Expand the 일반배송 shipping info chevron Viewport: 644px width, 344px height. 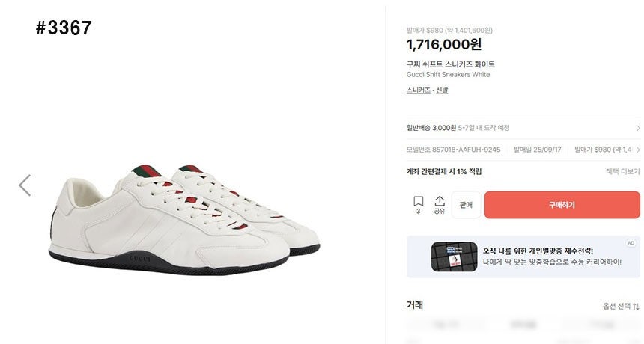[638, 128]
